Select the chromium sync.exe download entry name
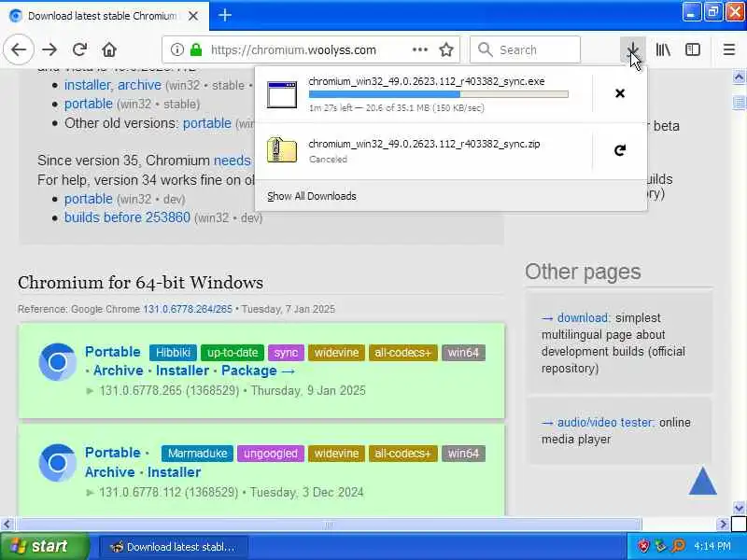Screen dimensions: 747x560 click(x=427, y=81)
